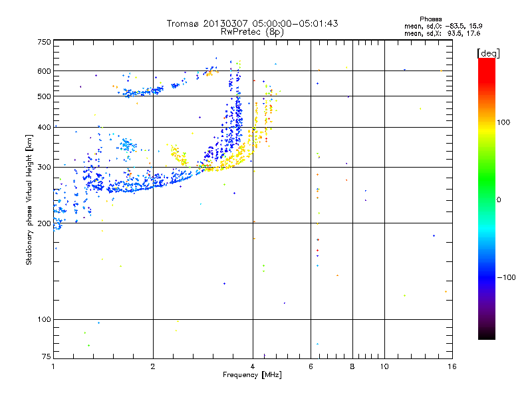
Task: Click the "750" height axis tick label
Action: tap(45, 42)
